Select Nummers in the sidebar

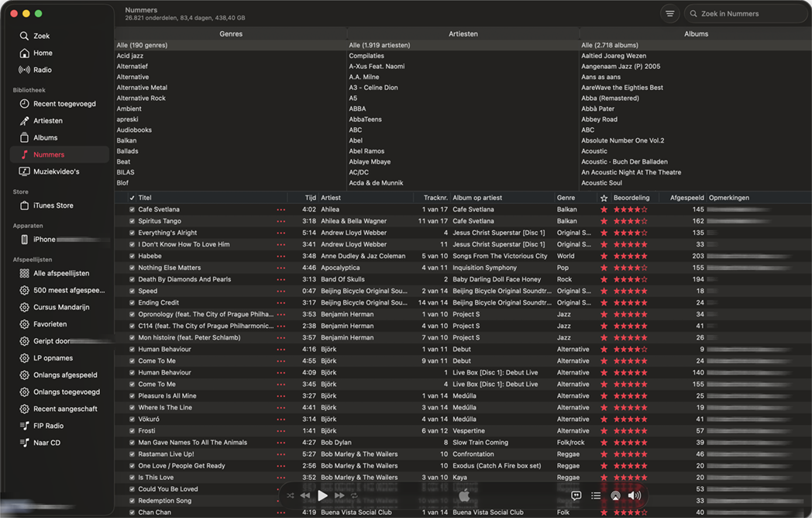click(x=59, y=154)
